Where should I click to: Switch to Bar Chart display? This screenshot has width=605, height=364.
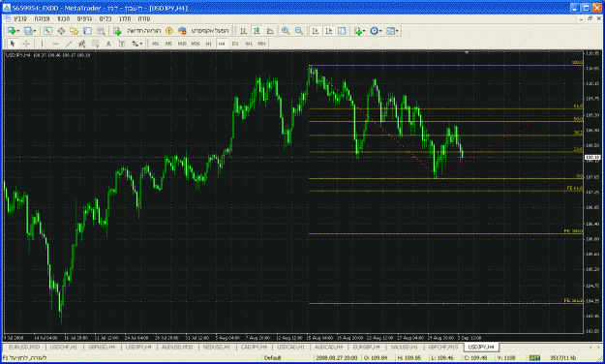pyautogui.click(x=244, y=31)
